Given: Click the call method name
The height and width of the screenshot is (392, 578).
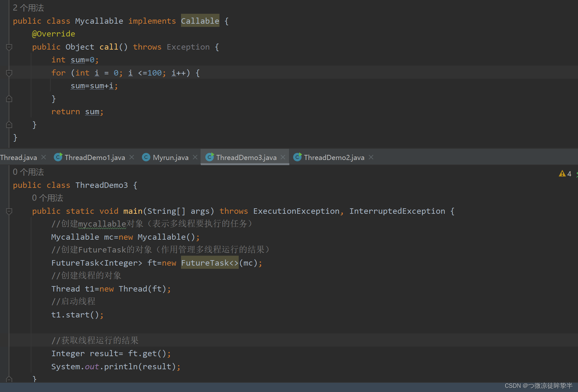Looking at the screenshot, I should 109,47.
